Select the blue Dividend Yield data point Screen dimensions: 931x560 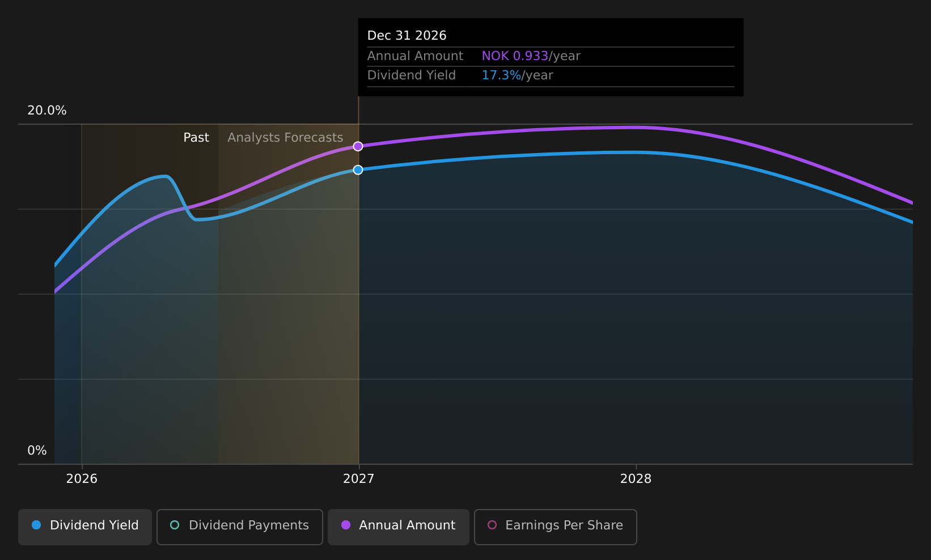[x=358, y=170]
